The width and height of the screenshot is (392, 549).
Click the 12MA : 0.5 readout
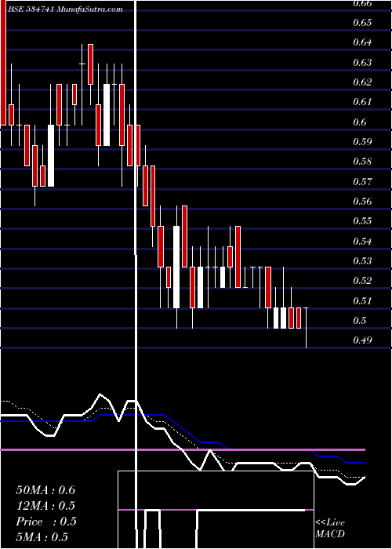pos(45,506)
